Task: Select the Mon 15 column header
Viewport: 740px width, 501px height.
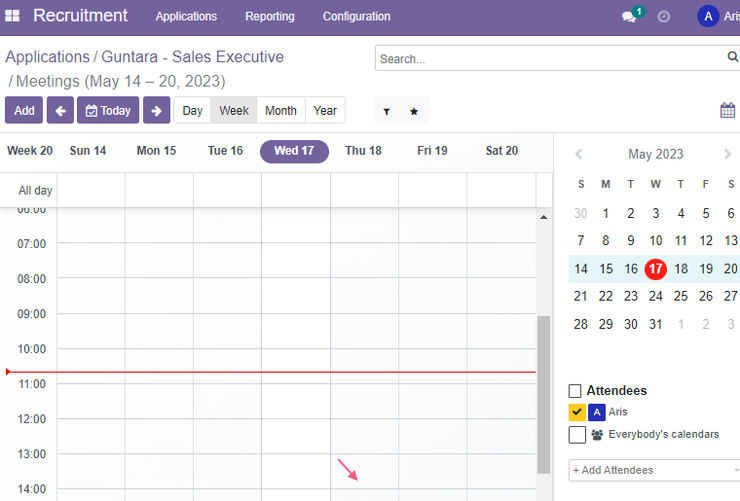Action: (156, 151)
